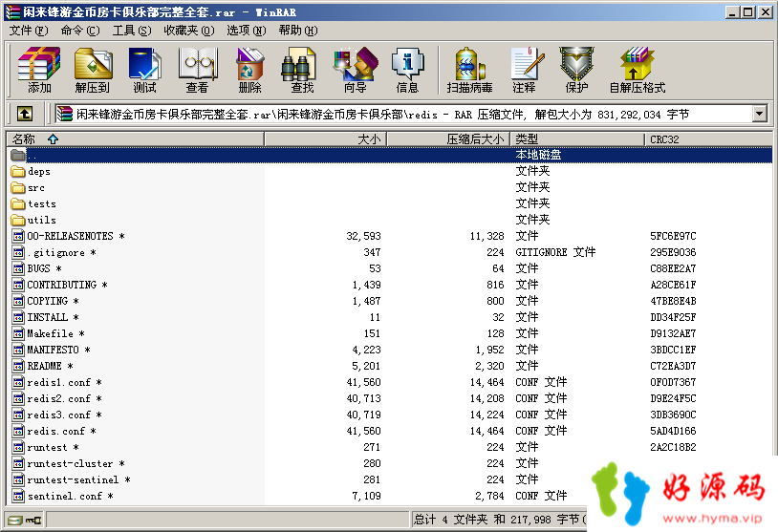778x532 pixels.
Task: Click the Scan Virus (扫描病毒) icon
Action: 469,70
